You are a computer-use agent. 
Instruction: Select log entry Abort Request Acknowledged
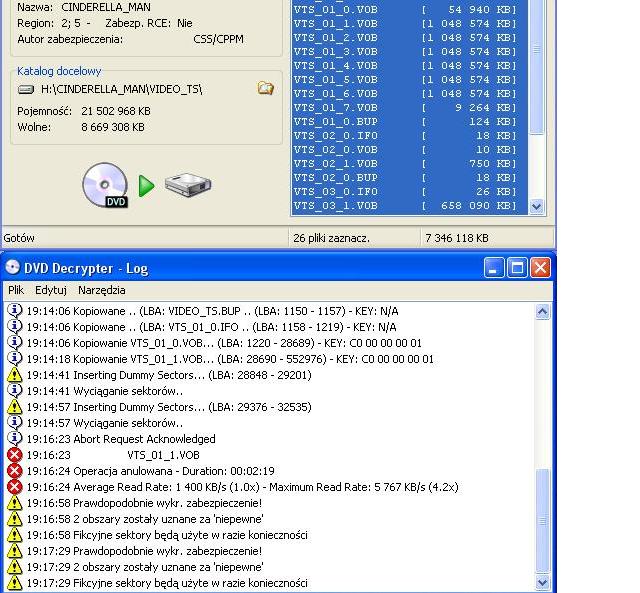pos(121,439)
